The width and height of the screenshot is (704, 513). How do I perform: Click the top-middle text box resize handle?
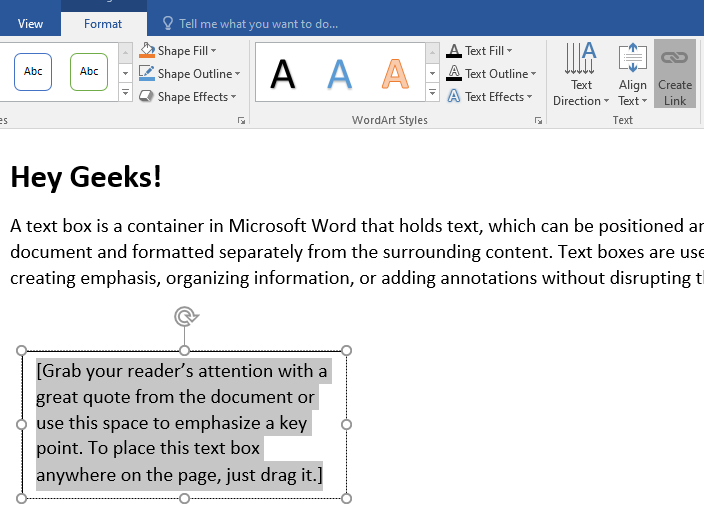(184, 351)
